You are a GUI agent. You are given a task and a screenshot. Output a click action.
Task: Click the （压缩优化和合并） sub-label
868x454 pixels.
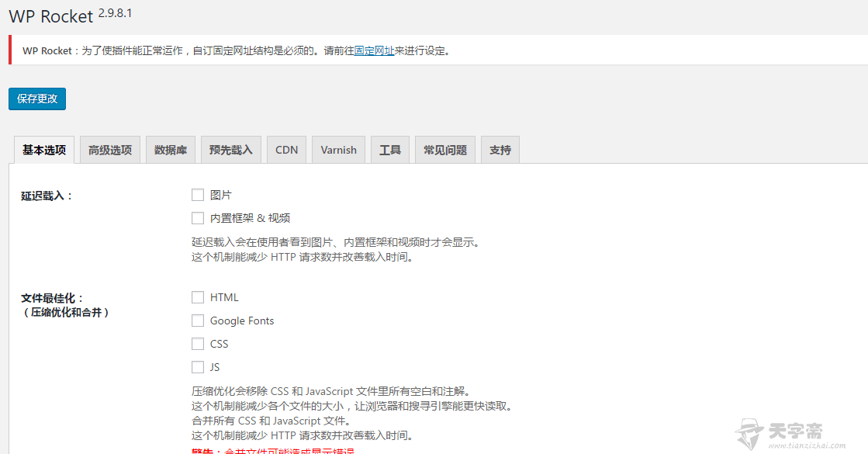pos(67,313)
